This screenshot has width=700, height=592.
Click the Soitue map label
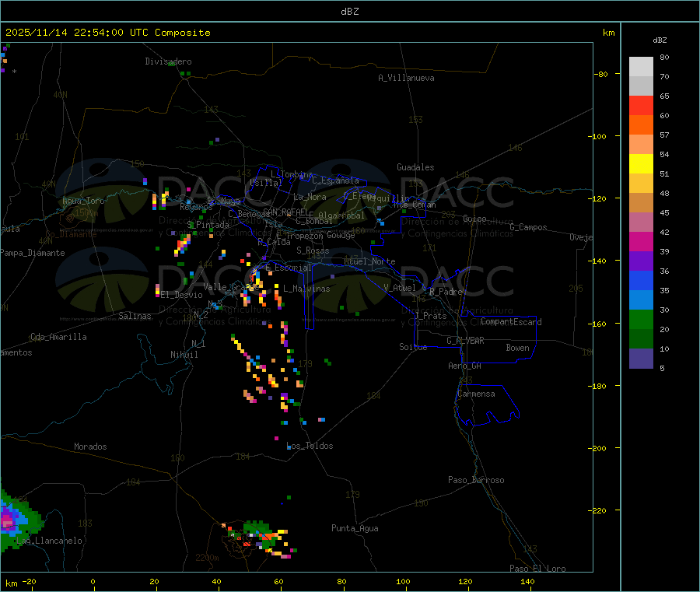(414, 347)
